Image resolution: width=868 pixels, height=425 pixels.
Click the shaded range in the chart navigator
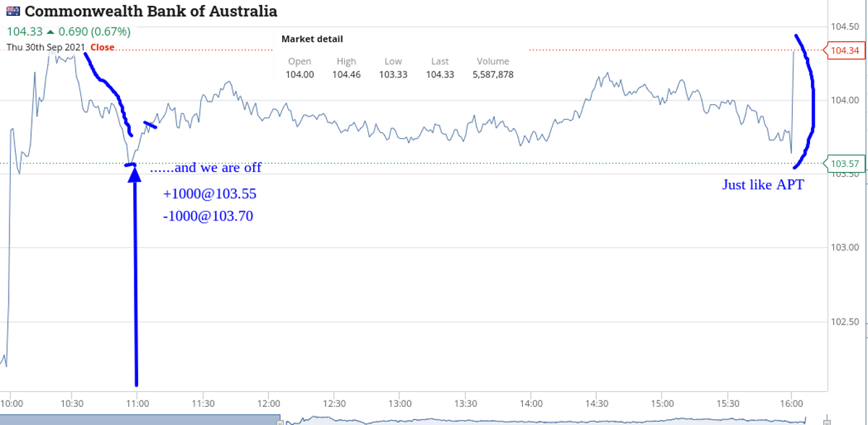coord(140,420)
